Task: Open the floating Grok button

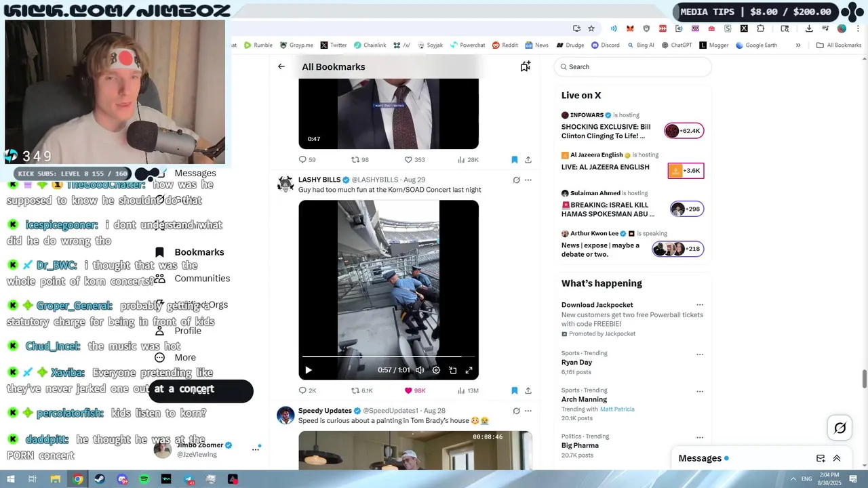Action: 840,428
